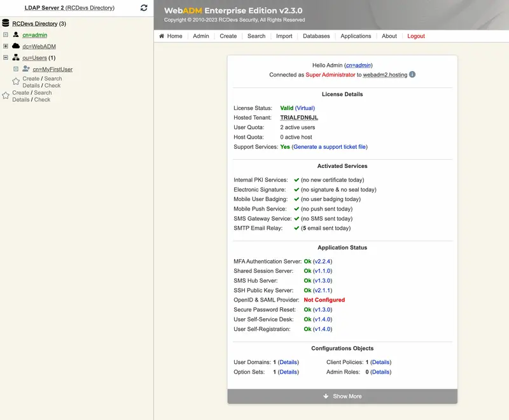This screenshot has height=420, width=509.
Task: Click Search under ou=Users
Action: point(53,78)
